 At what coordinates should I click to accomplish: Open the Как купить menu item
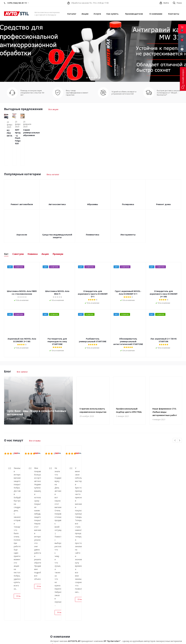tap(112, 14)
